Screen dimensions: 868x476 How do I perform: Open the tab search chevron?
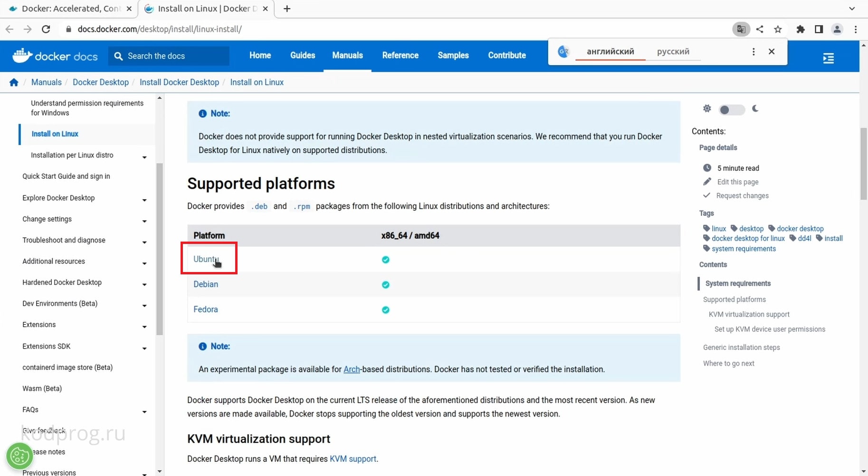[x=852, y=9]
